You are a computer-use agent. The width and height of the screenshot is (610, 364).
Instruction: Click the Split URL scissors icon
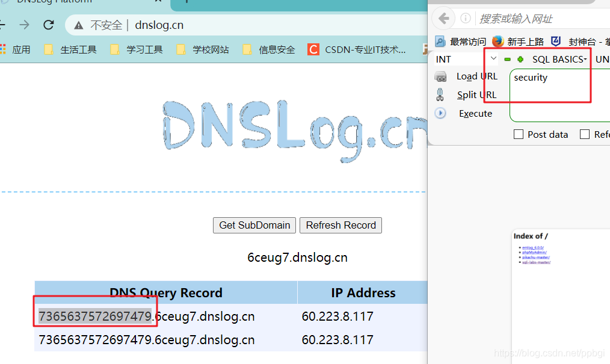(x=440, y=94)
